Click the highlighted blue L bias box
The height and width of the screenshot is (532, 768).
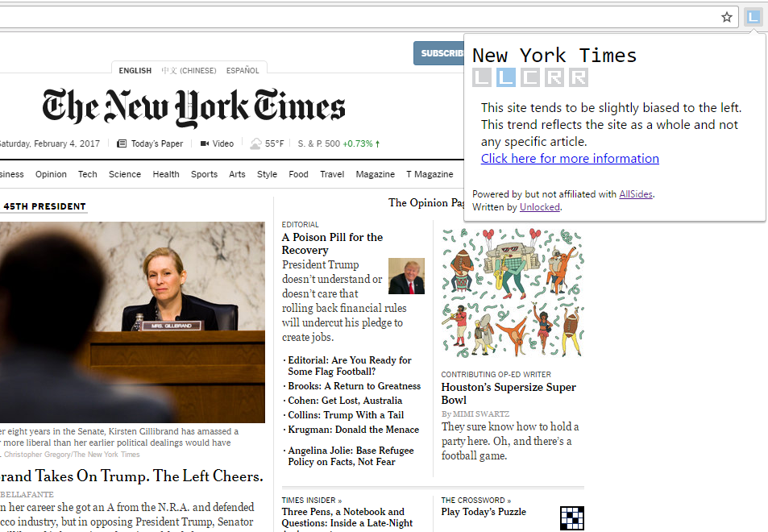click(x=506, y=77)
